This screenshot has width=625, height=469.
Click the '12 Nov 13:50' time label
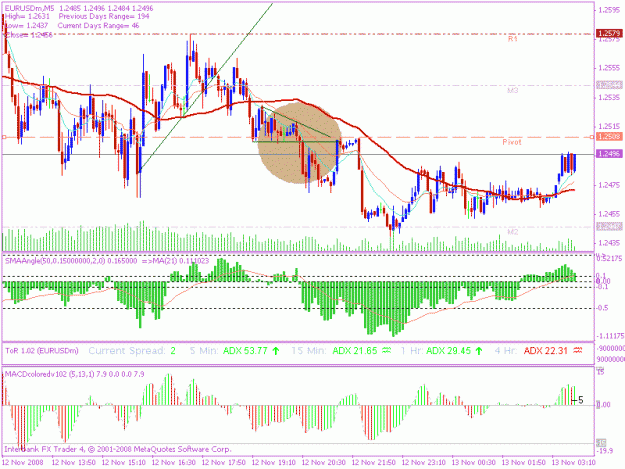pyautogui.click(x=74, y=463)
